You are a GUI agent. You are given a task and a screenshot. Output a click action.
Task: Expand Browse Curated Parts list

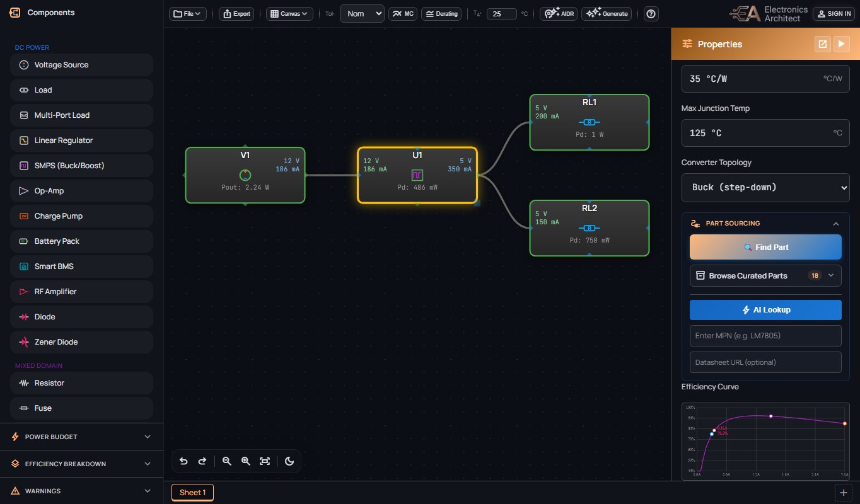pyautogui.click(x=765, y=276)
